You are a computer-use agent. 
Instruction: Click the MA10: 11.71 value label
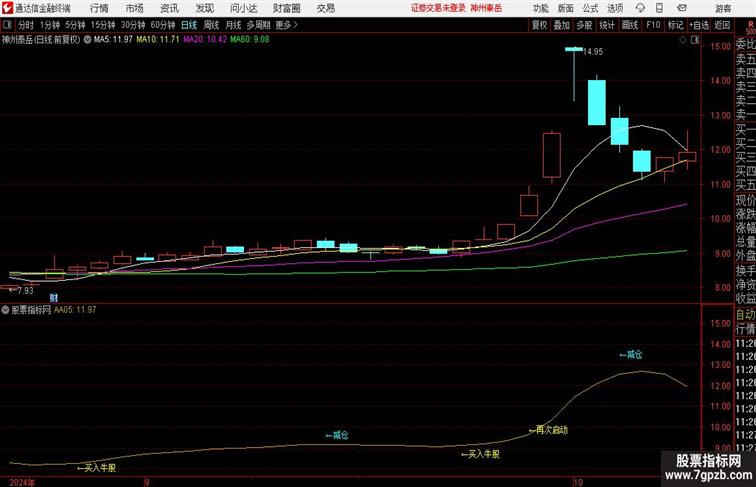point(158,40)
